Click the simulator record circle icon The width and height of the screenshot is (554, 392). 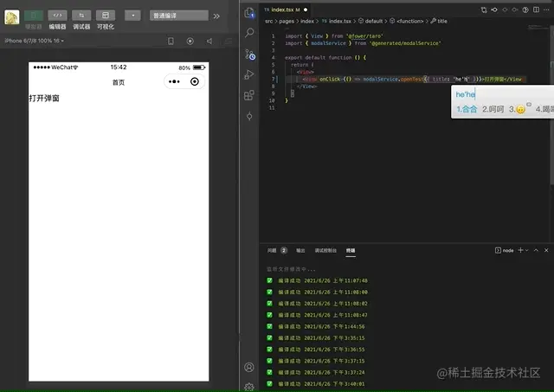tap(190, 42)
